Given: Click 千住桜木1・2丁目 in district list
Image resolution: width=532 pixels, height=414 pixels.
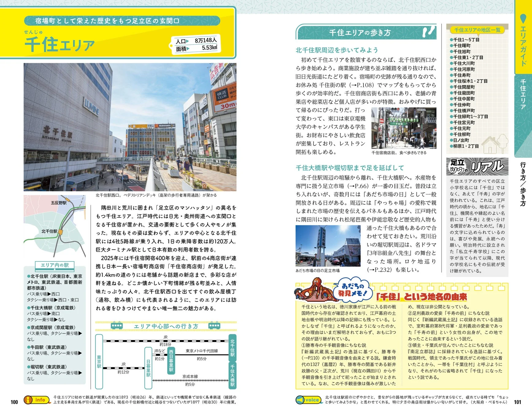Looking at the screenshot, I should coord(469,81).
